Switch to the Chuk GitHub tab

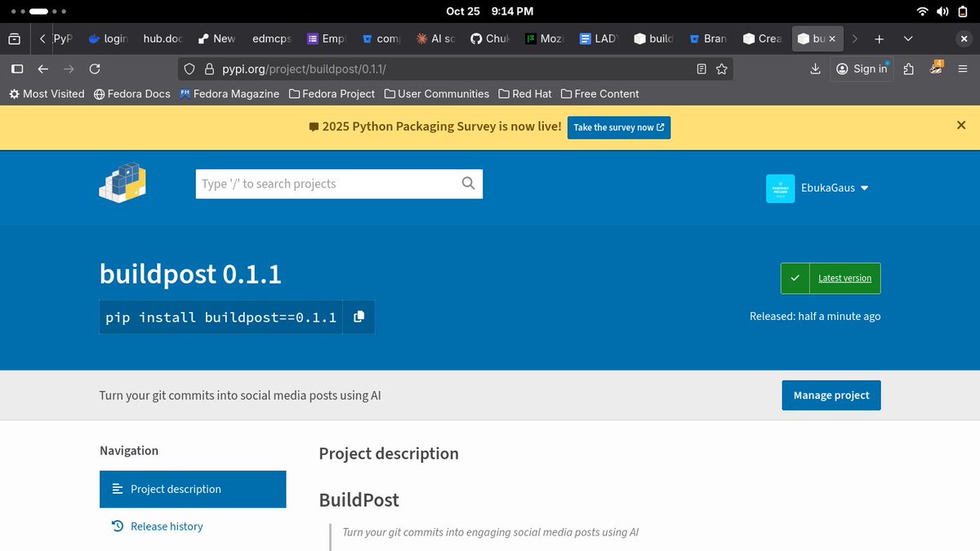tap(490, 38)
